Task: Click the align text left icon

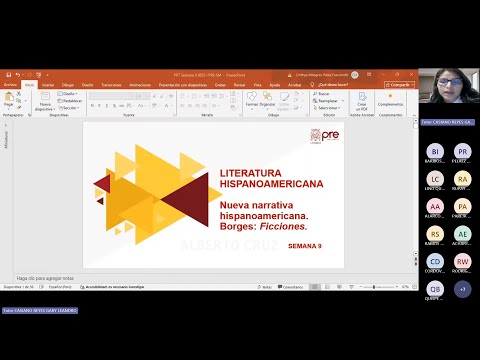Action: (x=182, y=106)
